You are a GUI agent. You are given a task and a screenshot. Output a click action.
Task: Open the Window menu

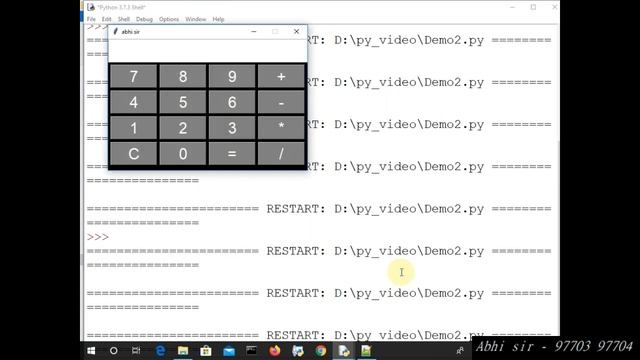click(196, 19)
